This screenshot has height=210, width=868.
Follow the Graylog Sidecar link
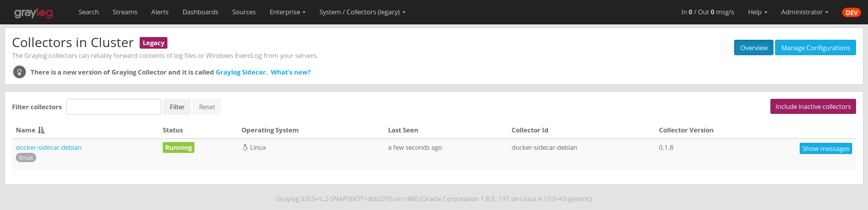(240, 72)
